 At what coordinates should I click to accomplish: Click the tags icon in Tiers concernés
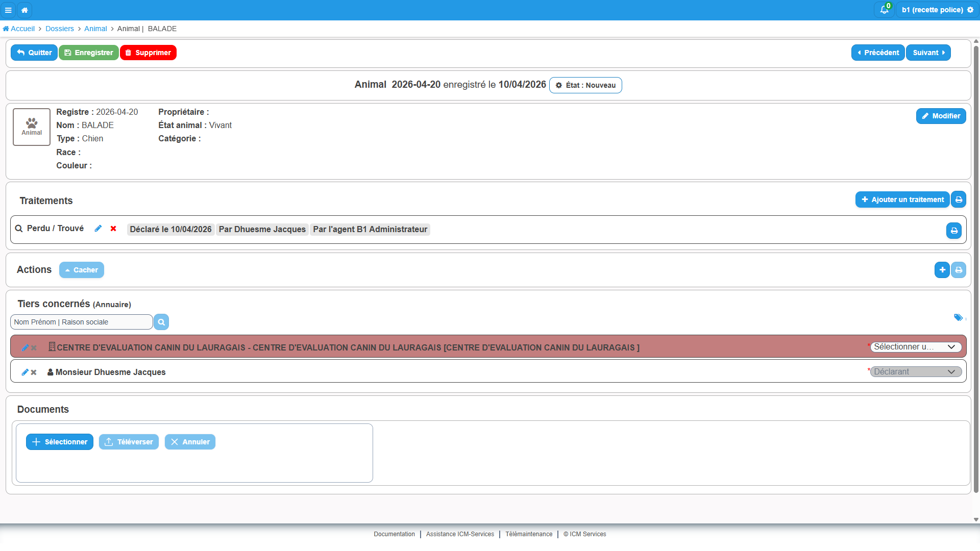(958, 317)
